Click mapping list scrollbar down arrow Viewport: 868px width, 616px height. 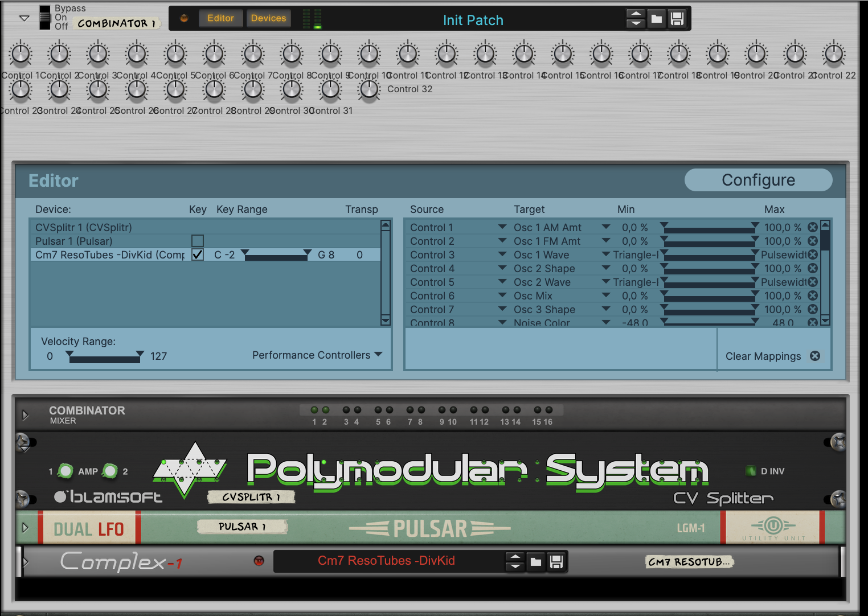point(825,321)
